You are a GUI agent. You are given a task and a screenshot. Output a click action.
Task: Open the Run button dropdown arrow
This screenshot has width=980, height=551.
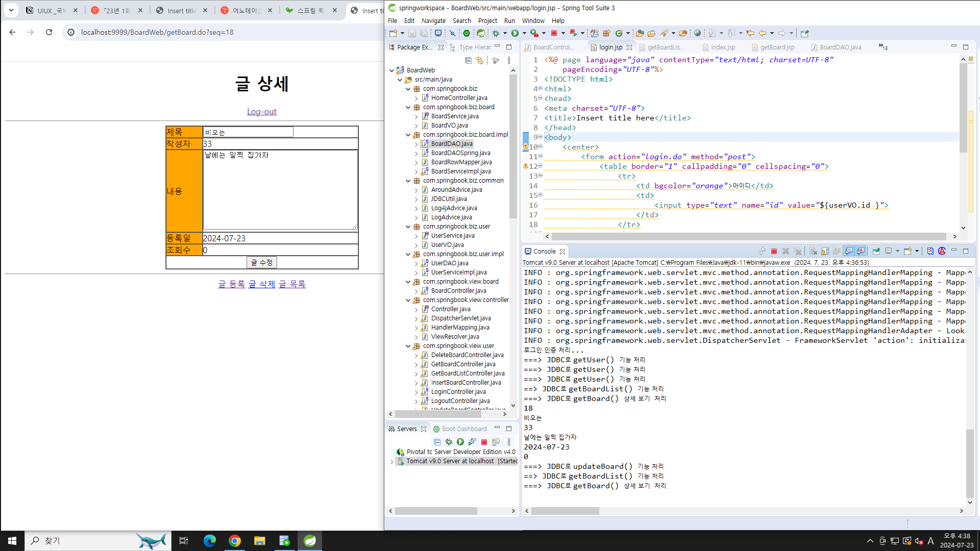pyautogui.click(x=524, y=33)
